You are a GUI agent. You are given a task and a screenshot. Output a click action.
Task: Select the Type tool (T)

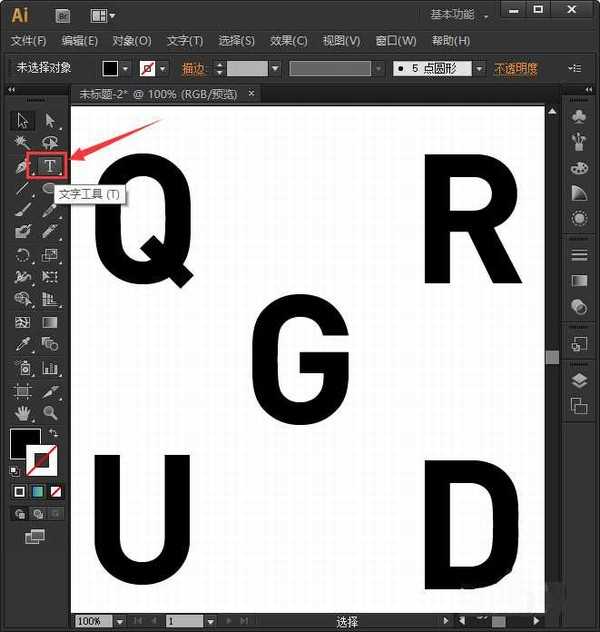tap(49, 165)
